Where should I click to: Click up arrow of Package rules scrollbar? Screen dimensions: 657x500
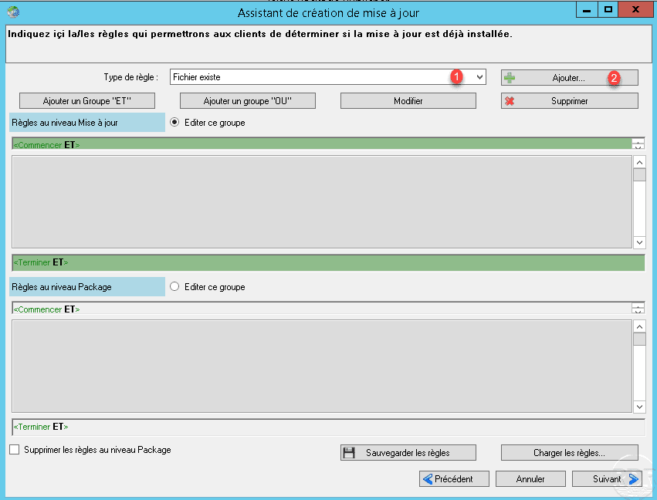click(x=639, y=326)
